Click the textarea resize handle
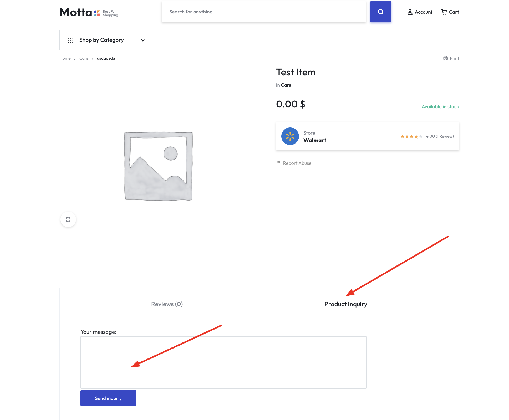This screenshot has height=420, width=509. (363, 386)
